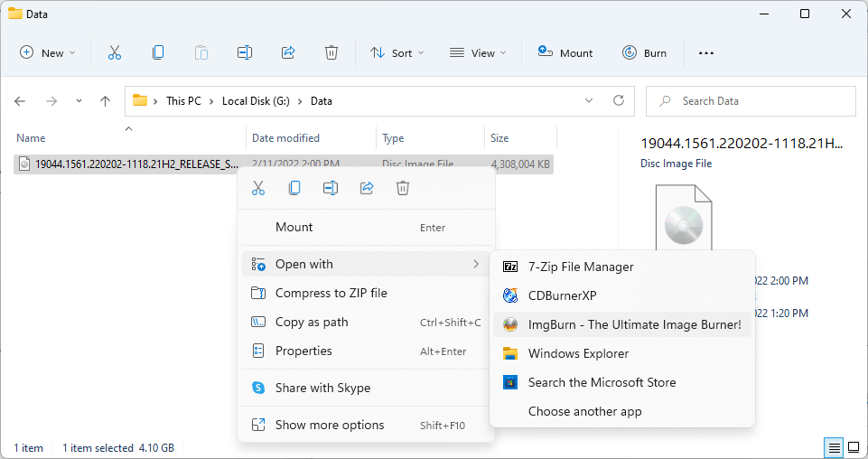Expand the New dropdown button
Screen dimensions: 868x459
(48, 52)
